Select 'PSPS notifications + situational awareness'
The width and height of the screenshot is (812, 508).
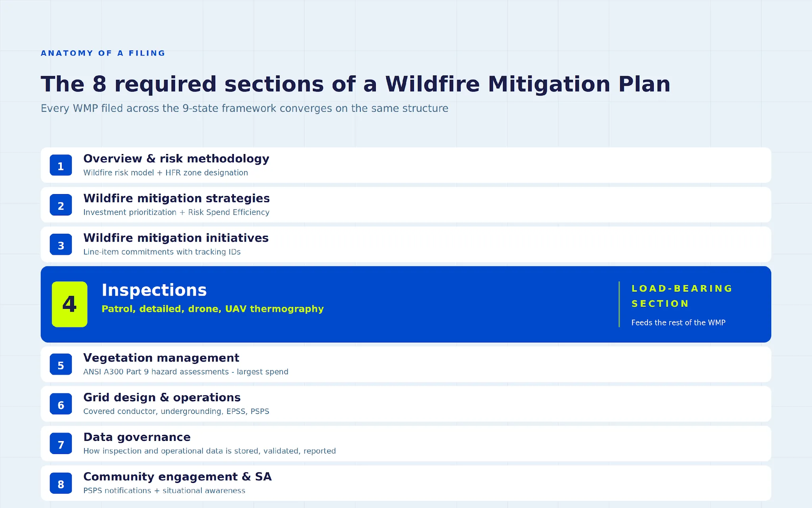tap(164, 491)
